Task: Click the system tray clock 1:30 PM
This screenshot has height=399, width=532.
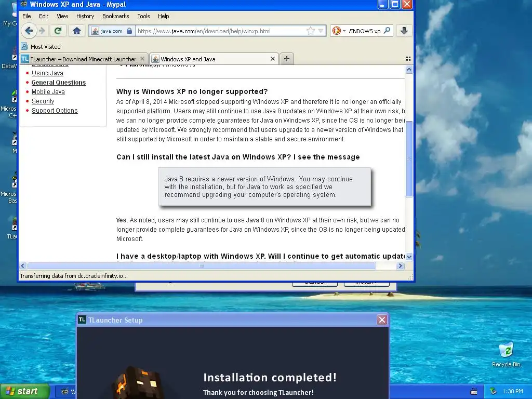Action: click(513, 391)
